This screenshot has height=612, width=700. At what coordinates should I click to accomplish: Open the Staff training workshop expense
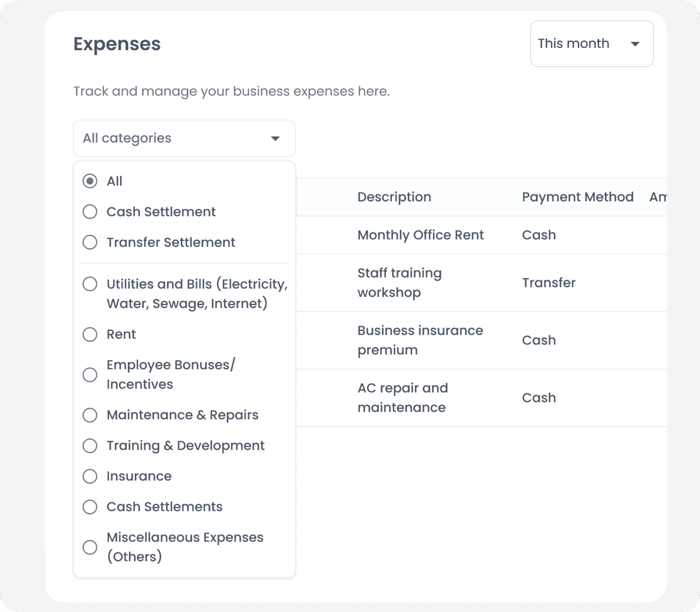pyautogui.click(x=400, y=283)
